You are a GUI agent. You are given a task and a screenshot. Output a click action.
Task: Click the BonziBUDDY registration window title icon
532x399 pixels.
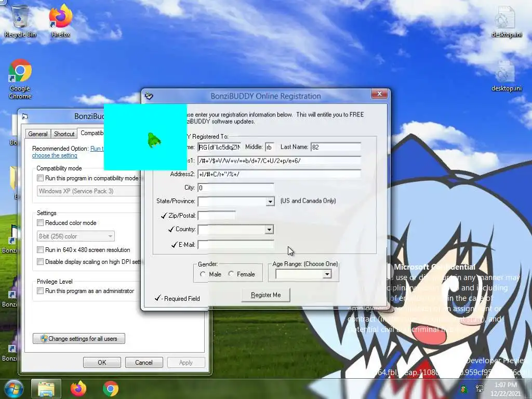[x=149, y=96]
